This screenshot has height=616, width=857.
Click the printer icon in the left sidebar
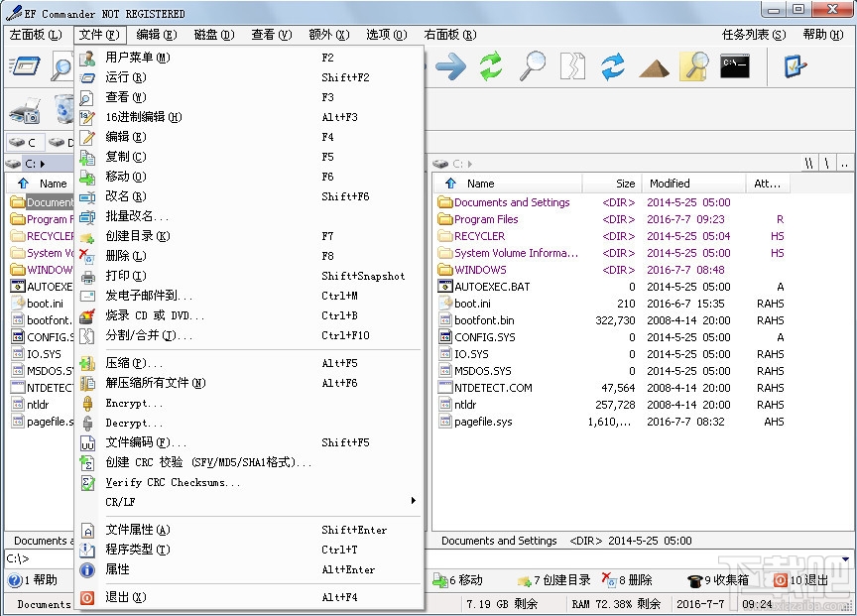pyautogui.click(x=22, y=109)
